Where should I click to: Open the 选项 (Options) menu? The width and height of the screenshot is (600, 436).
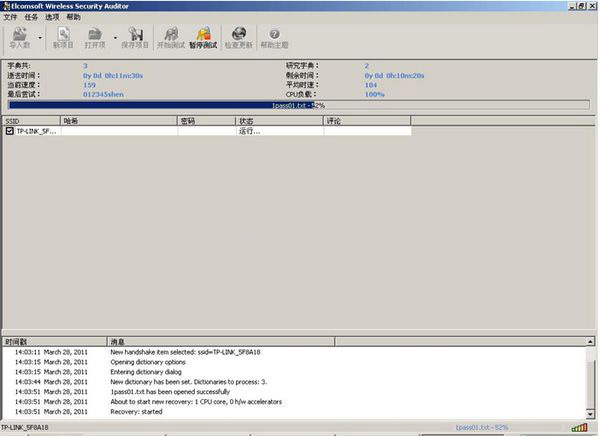point(52,17)
